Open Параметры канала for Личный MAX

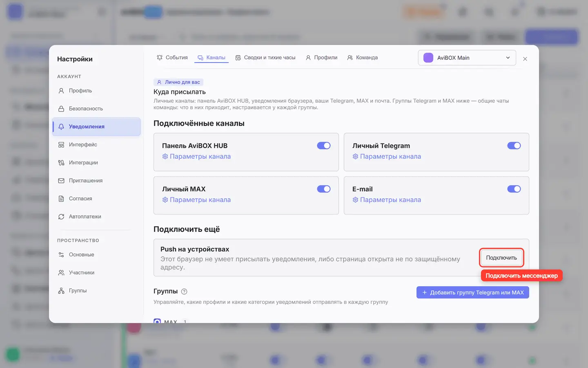click(x=196, y=200)
